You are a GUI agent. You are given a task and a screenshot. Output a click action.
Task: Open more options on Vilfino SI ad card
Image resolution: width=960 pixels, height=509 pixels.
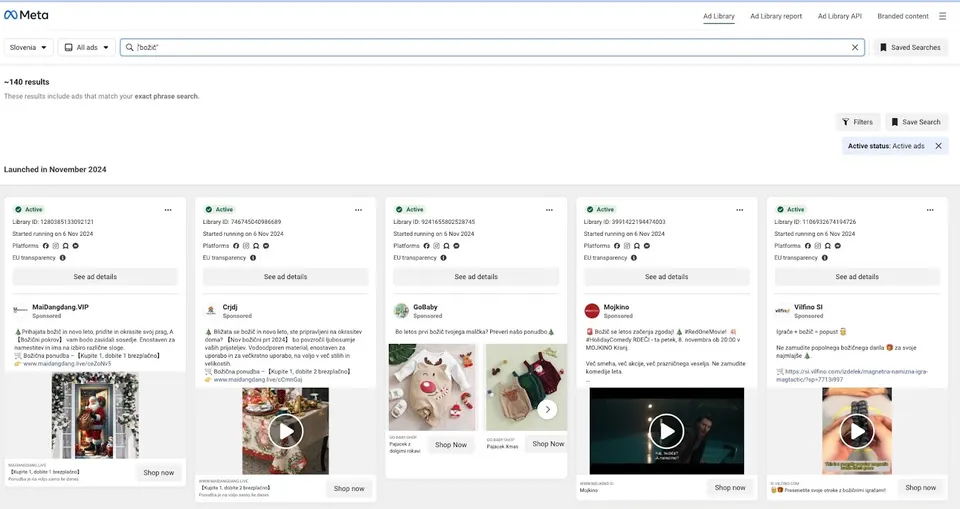tap(930, 210)
